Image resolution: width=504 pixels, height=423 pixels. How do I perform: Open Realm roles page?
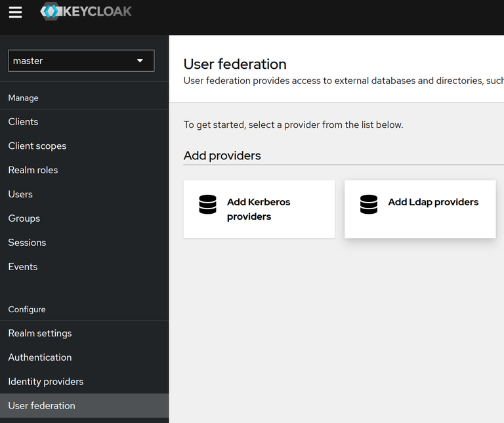point(84,170)
